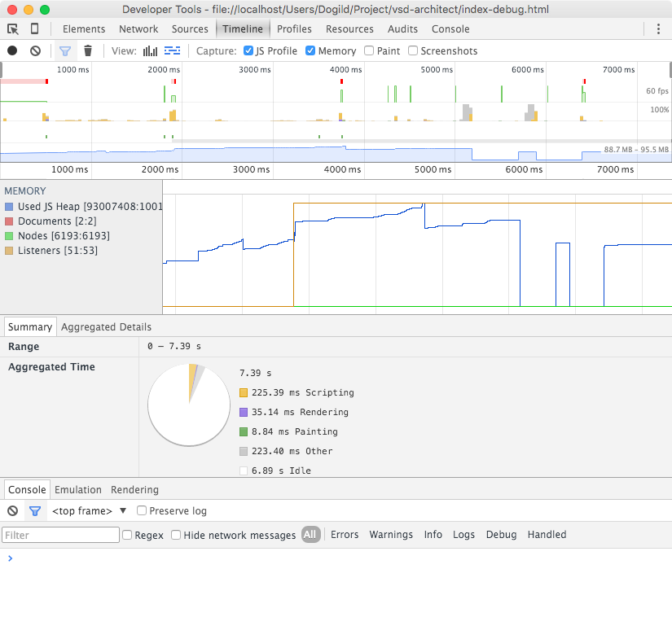672x639 pixels.
Task: Click the Painting green legend swatch
Action: (244, 431)
